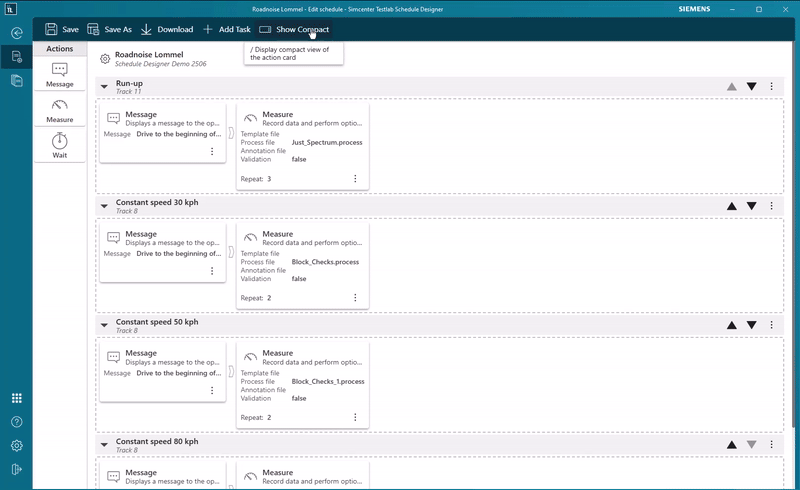Move Constant speed 30 kph task up
800x490 pixels.
[x=732, y=206]
